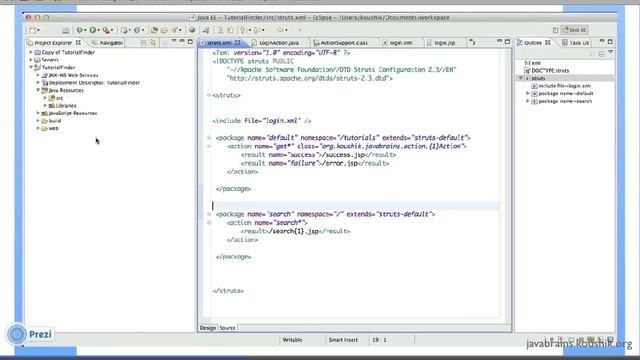Click the Open Perspective icon beside Java EE
Image resolution: width=640 pixels, height=360 pixels.
[555, 30]
